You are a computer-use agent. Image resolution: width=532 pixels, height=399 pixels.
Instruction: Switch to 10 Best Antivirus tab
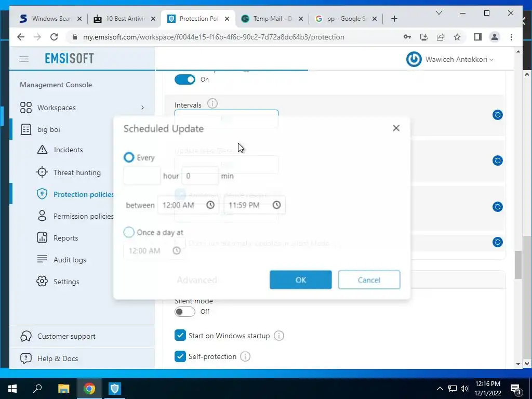pyautogui.click(x=124, y=19)
